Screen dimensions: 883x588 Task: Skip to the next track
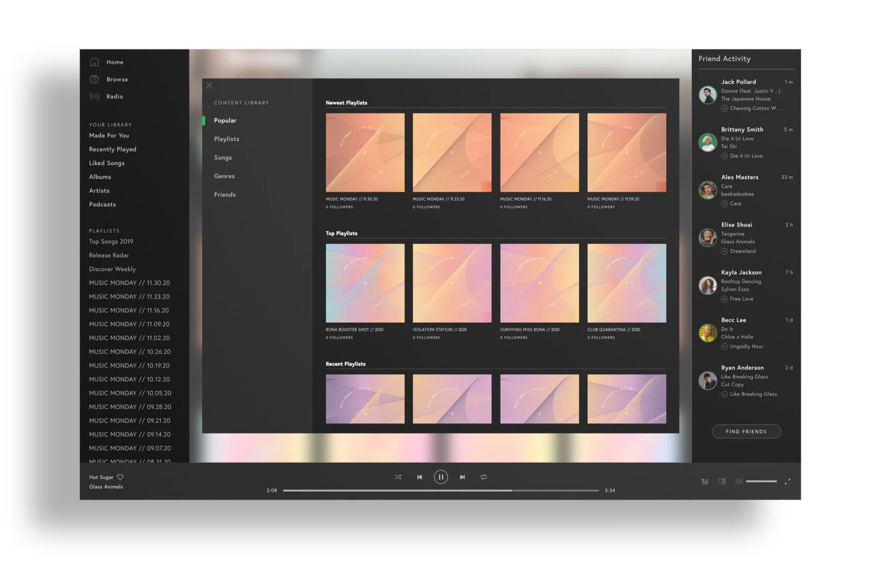pyautogui.click(x=462, y=477)
